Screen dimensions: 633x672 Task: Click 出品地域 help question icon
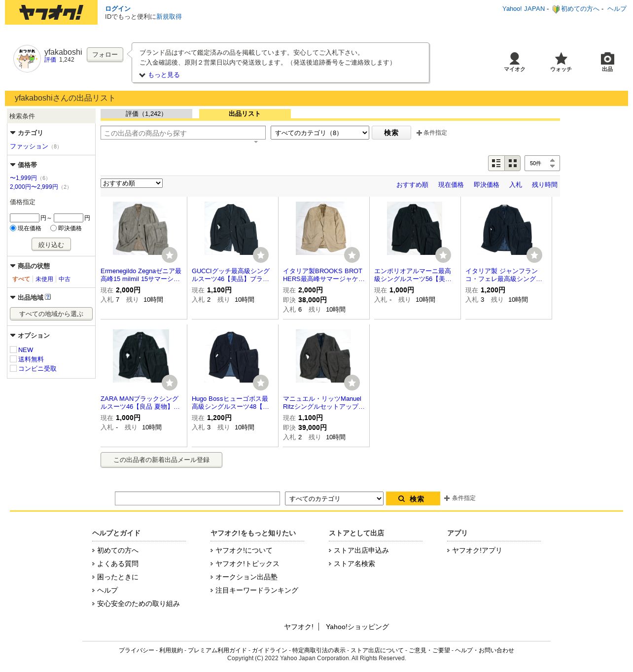pos(48,297)
